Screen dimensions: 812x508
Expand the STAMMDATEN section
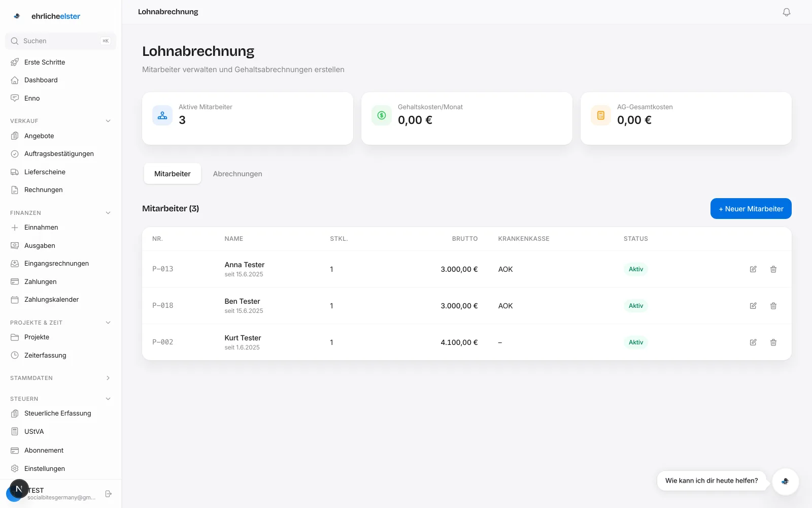108,378
